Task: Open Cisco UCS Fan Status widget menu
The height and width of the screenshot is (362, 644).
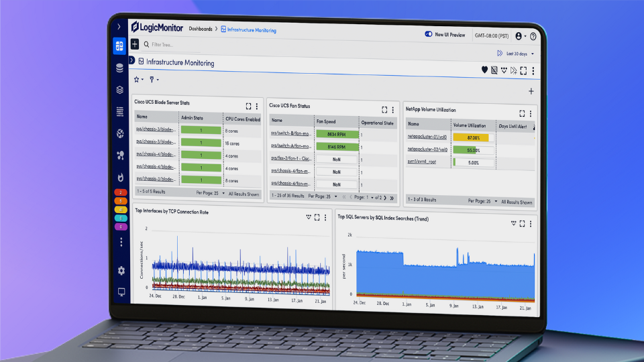Action: (393, 110)
